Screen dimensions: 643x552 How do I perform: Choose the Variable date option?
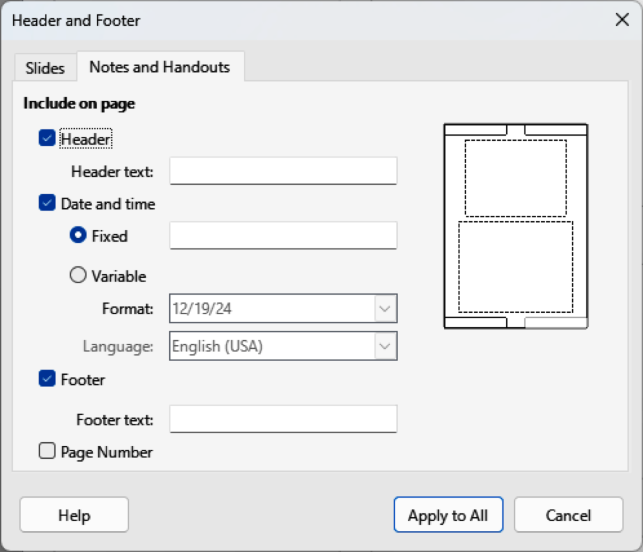(78, 276)
